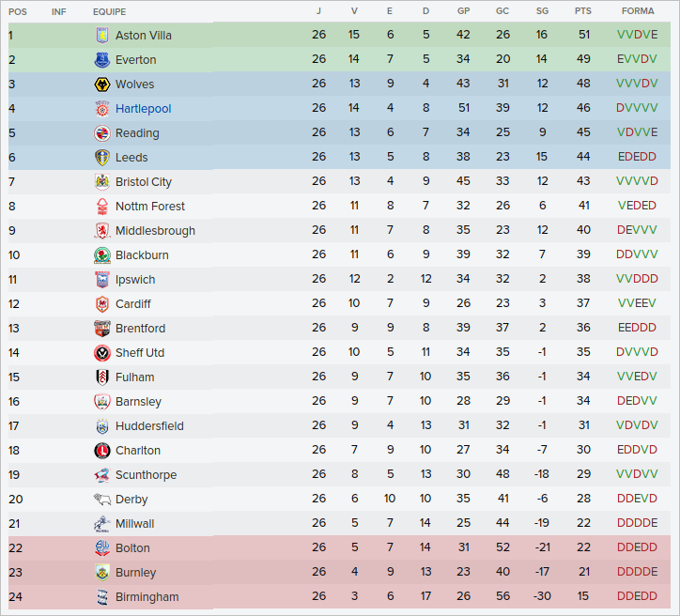
Task: Click the Birmingham club badge
Action: click(101, 597)
